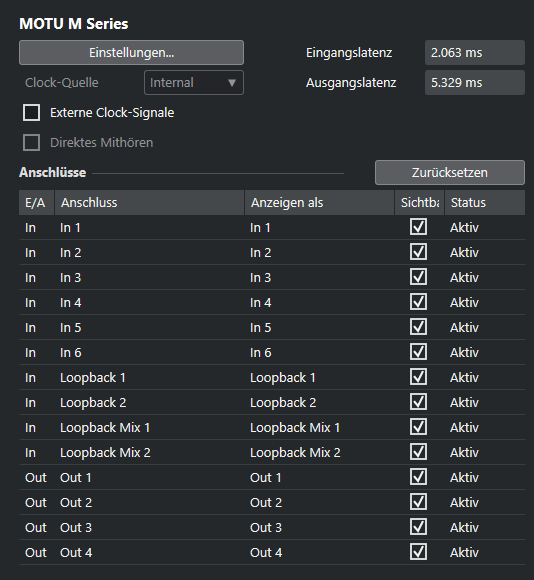The width and height of the screenshot is (534, 580).
Task: Click the Anzeigen als column header
Action: (320, 203)
